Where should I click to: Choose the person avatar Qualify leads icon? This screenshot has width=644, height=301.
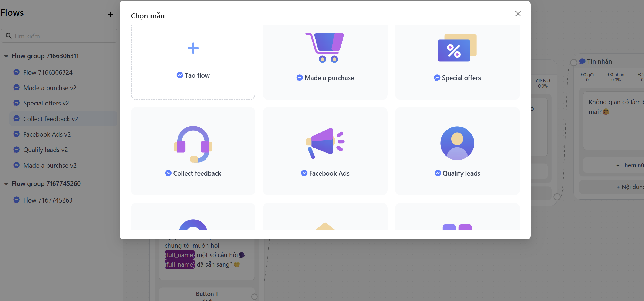point(457,143)
